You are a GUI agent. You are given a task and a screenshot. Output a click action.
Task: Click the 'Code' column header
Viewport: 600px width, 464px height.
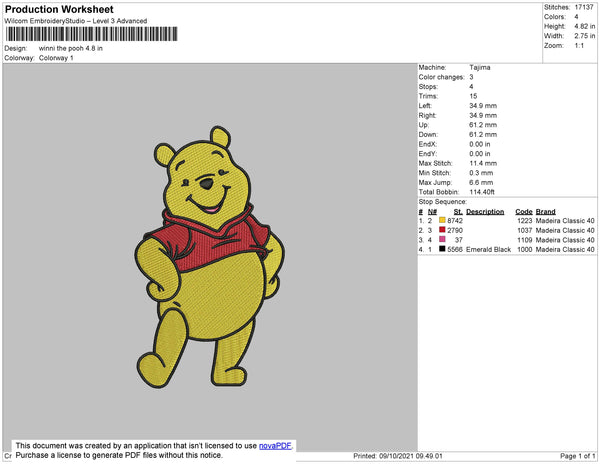tap(524, 212)
